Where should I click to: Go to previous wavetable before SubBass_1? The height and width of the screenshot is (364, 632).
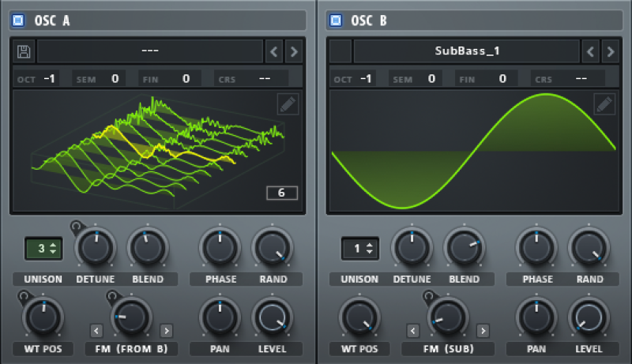pos(590,51)
